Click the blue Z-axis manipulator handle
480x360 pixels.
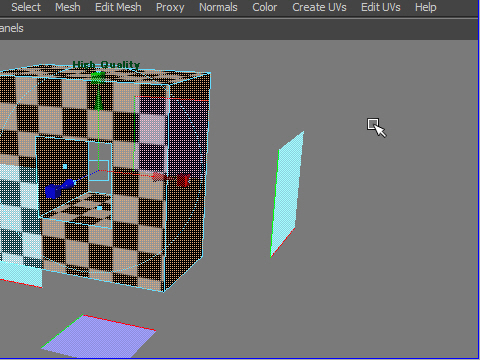click(x=52, y=191)
